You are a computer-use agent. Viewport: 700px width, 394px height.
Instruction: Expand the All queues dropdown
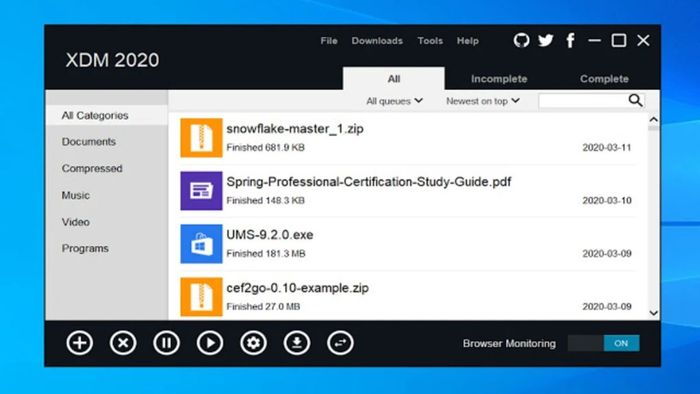[394, 101]
